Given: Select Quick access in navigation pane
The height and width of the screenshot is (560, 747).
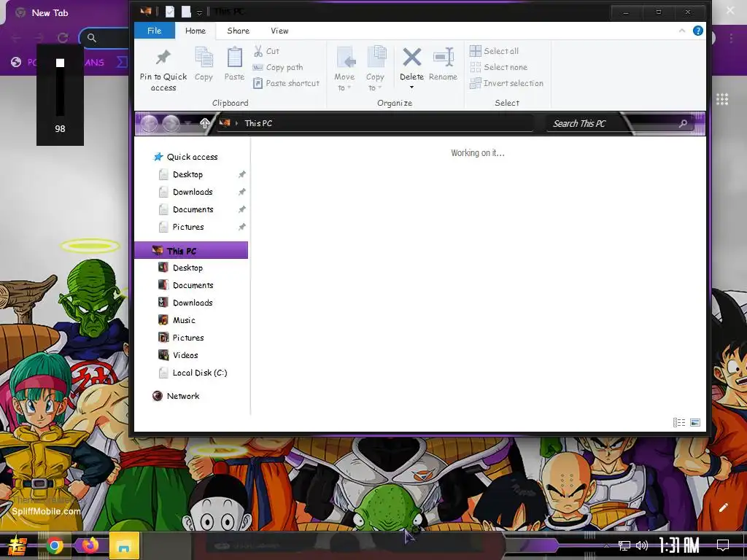Looking at the screenshot, I should point(192,157).
